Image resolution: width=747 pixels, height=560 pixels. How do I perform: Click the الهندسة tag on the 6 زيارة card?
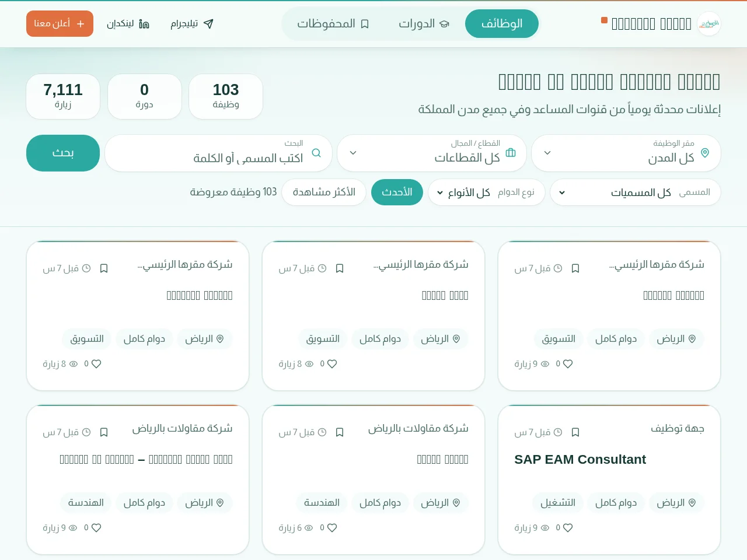pyautogui.click(x=322, y=503)
